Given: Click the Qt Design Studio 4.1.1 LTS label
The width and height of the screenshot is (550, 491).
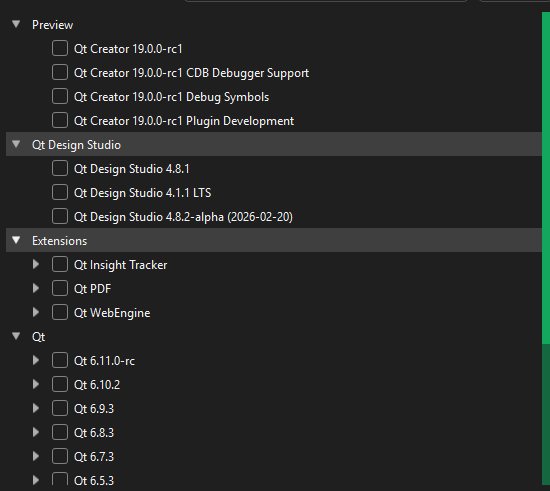Looking at the screenshot, I should pyautogui.click(x=142, y=193).
